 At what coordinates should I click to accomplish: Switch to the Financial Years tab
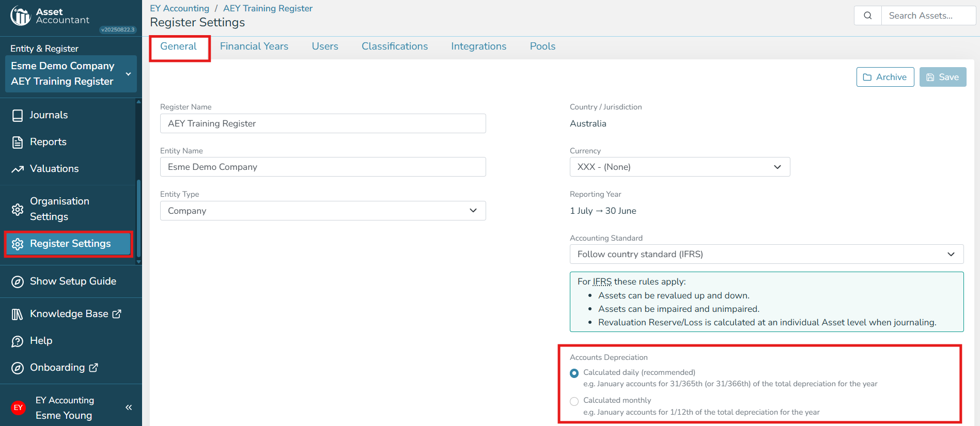coord(254,46)
